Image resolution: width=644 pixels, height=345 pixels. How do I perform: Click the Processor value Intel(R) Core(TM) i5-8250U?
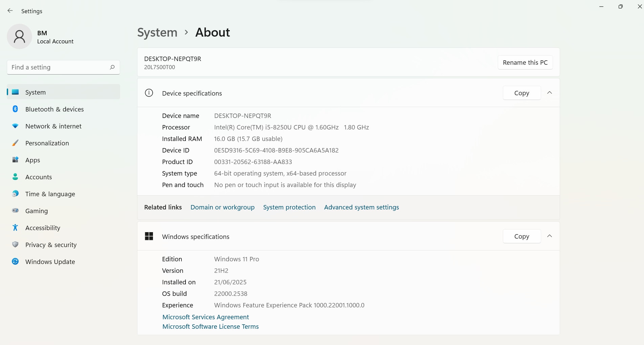point(291,127)
